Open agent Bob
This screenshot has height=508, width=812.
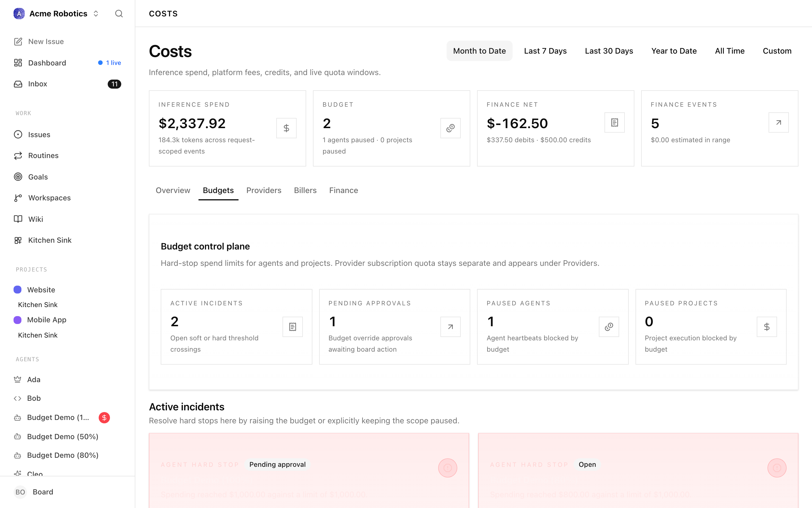tap(67, 398)
